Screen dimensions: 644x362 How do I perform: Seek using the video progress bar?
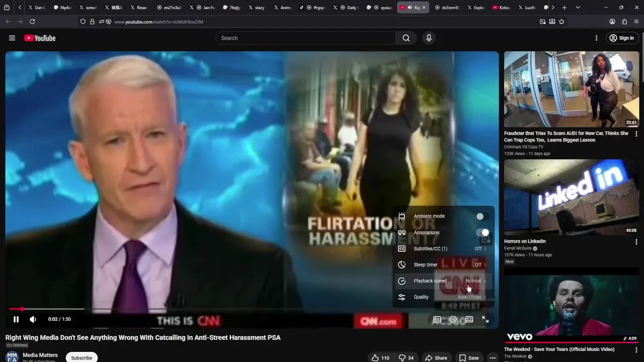tap(252, 309)
